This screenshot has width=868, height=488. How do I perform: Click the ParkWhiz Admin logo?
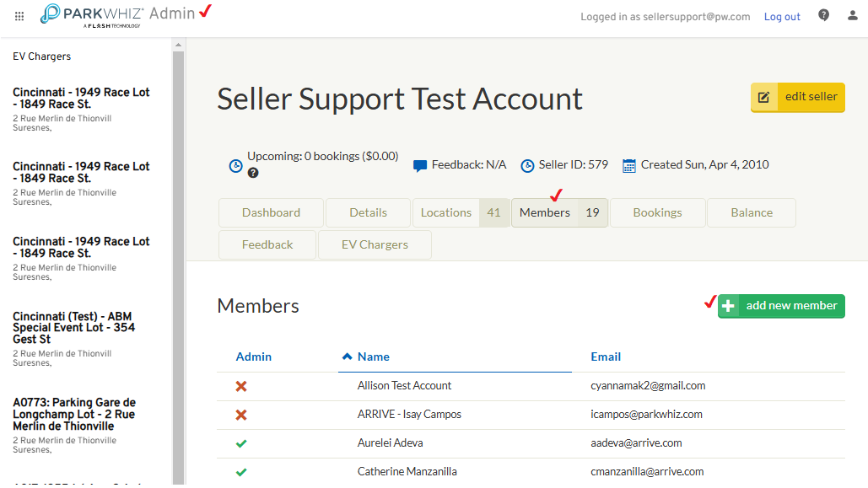pyautogui.click(x=117, y=15)
